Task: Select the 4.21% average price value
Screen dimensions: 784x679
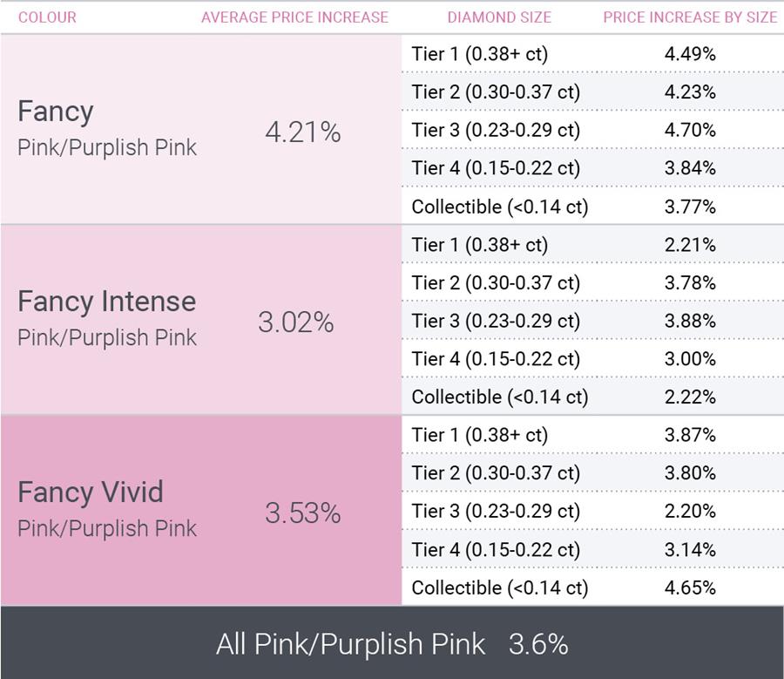Action: (x=303, y=132)
